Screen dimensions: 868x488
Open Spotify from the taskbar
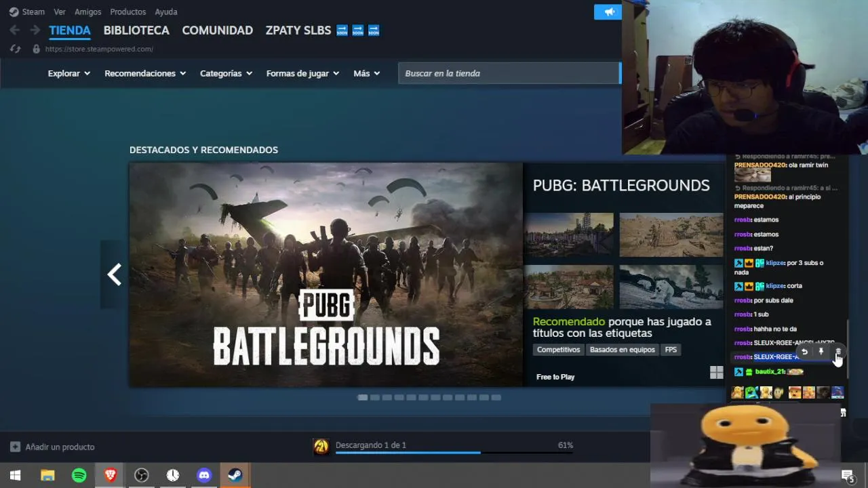coord(79,475)
